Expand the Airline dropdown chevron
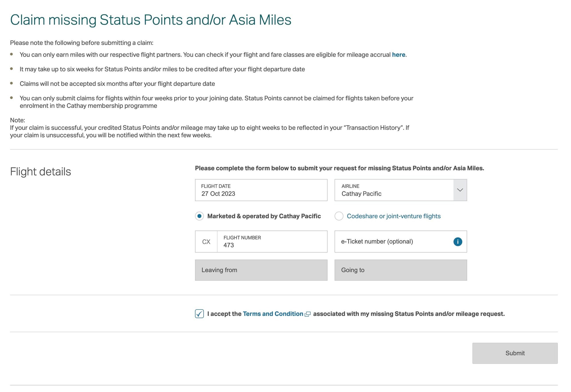 (x=460, y=190)
